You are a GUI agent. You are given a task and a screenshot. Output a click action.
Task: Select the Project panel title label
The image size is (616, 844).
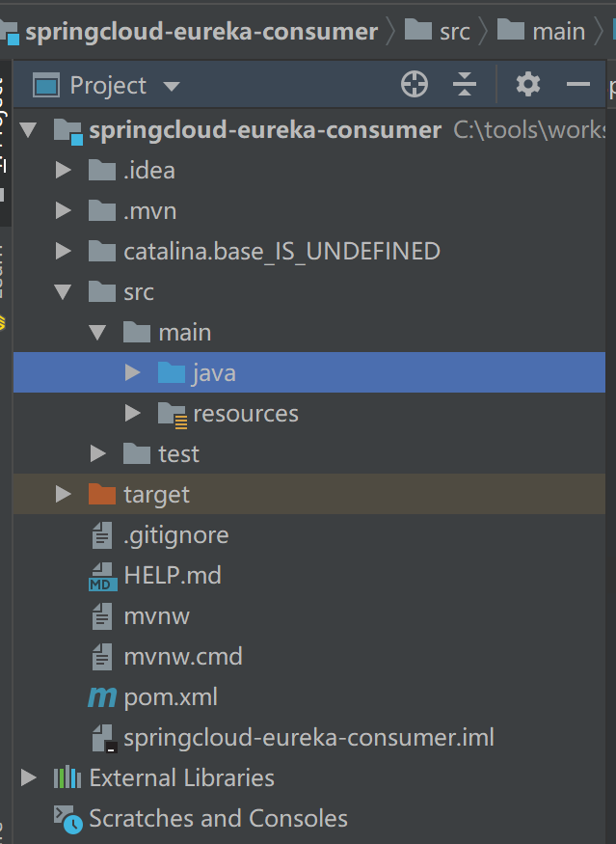pos(108,86)
